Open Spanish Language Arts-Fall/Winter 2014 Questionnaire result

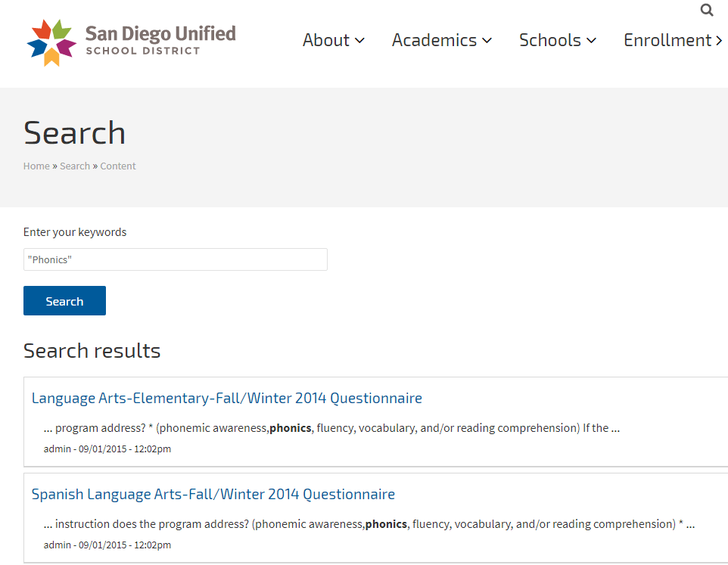coord(213,494)
